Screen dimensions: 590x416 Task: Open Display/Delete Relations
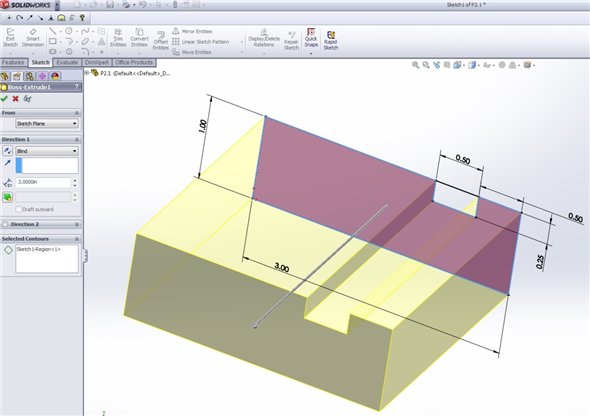click(264, 38)
